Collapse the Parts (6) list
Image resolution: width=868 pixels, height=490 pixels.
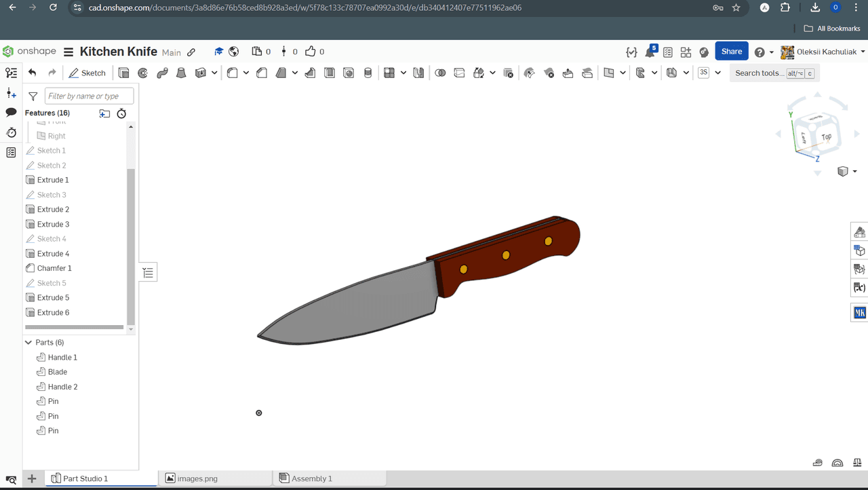click(28, 343)
